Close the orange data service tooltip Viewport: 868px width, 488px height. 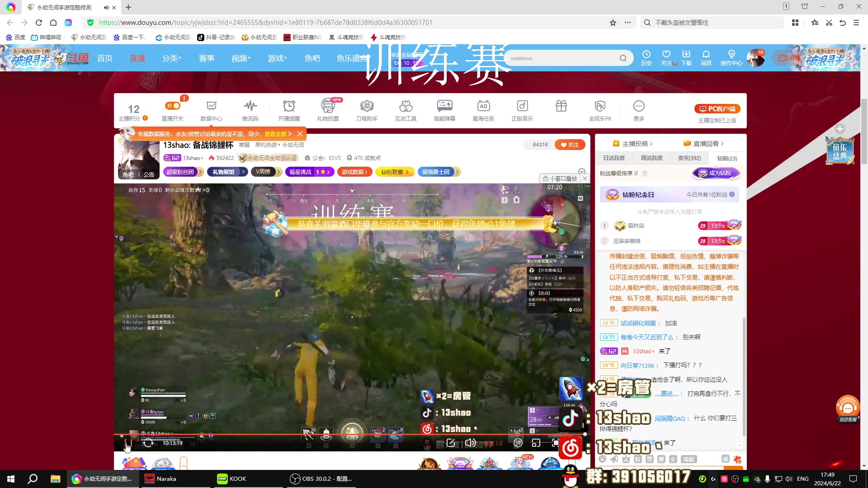point(300,134)
